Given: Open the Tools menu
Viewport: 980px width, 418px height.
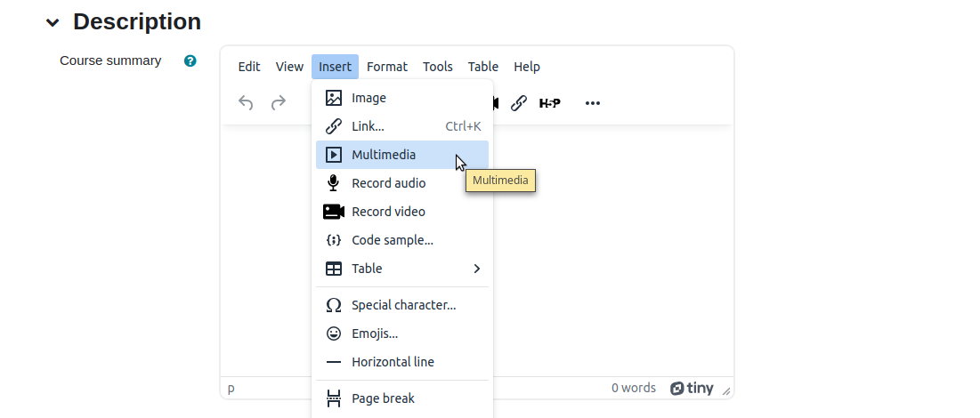Looking at the screenshot, I should (438, 67).
